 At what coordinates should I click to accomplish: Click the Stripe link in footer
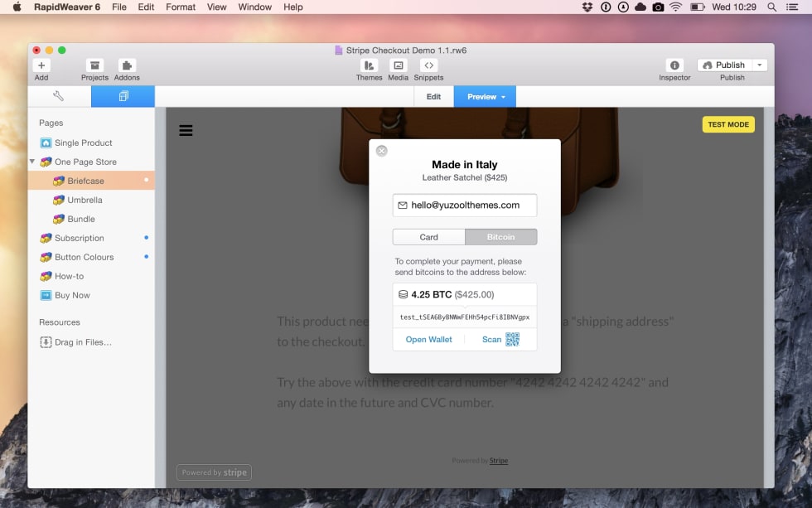pyautogui.click(x=499, y=461)
